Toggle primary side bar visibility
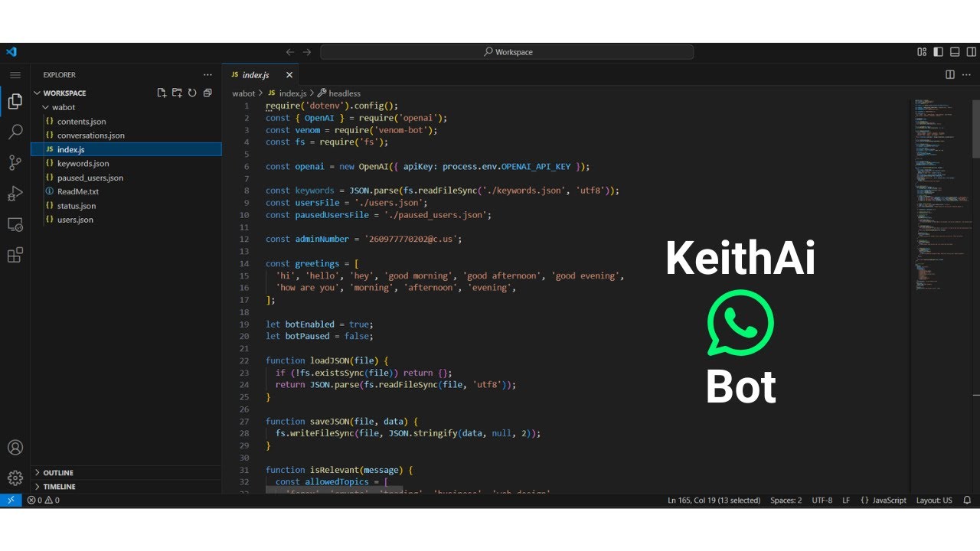 click(x=938, y=52)
